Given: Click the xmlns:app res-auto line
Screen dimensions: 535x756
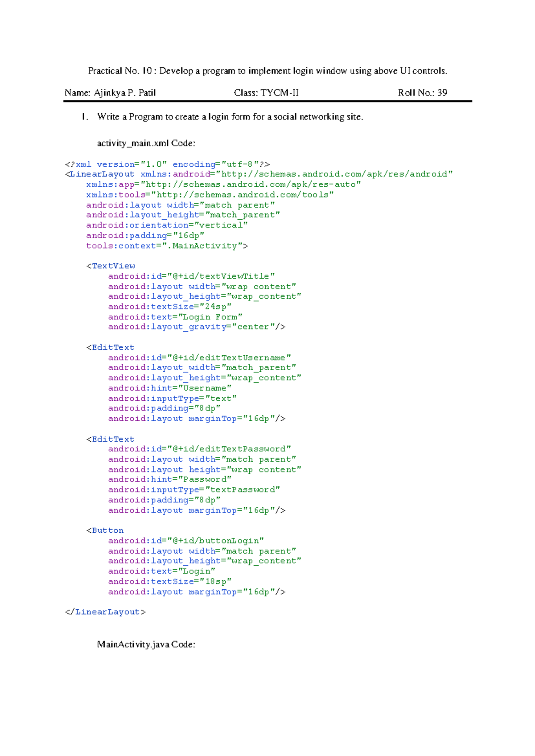Looking at the screenshot, I should 224,185.
